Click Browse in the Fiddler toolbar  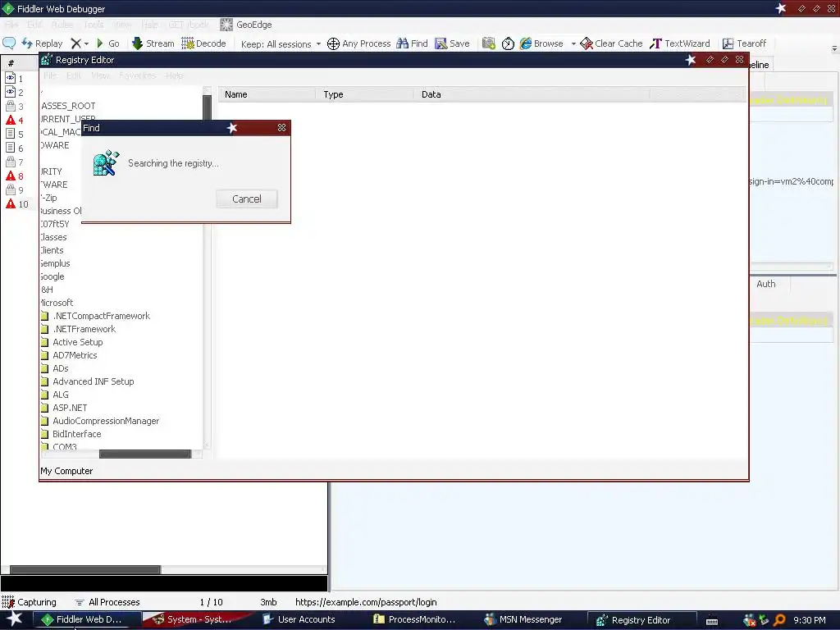coord(541,43)
